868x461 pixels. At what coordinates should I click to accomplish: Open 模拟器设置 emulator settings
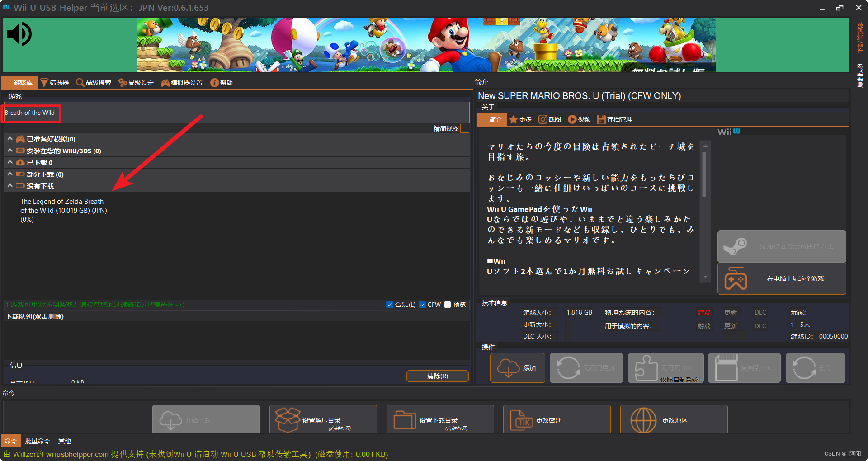(x=182, y=83)
